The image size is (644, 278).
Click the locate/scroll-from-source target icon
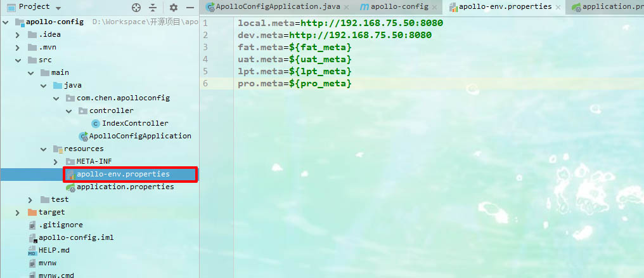(136, 8)
